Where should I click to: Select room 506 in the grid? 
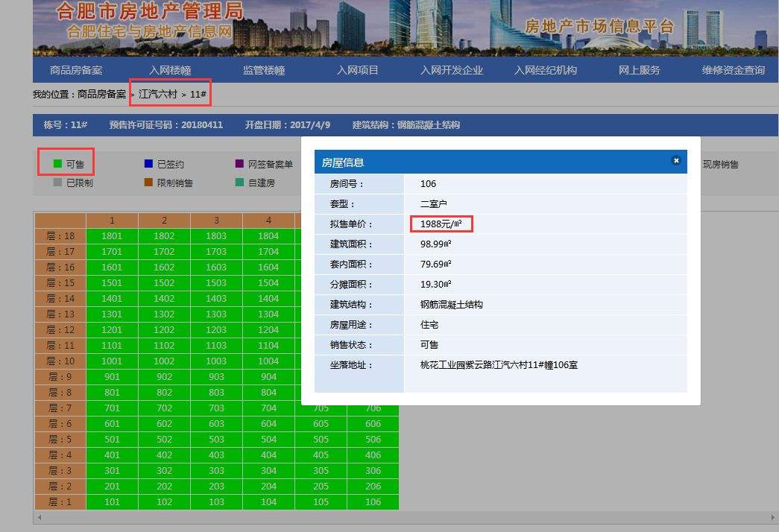pyautogui.click(x=373, y=439)
